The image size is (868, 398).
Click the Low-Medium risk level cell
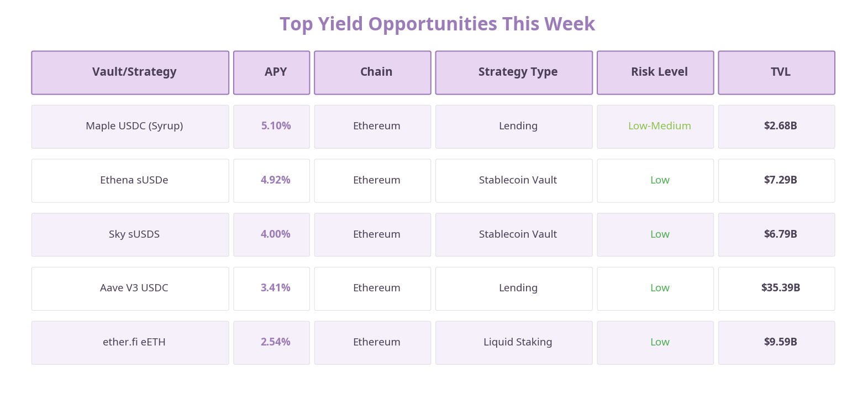point(659,126)
